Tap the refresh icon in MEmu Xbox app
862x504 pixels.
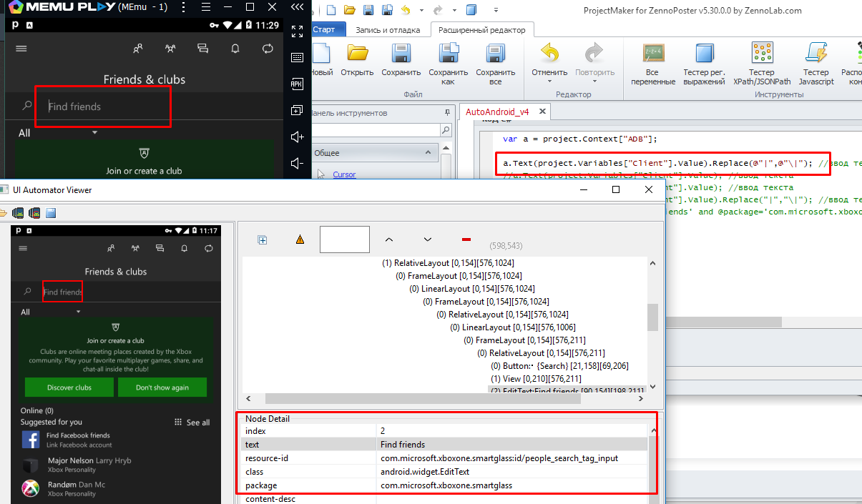[x=268, y=49]
